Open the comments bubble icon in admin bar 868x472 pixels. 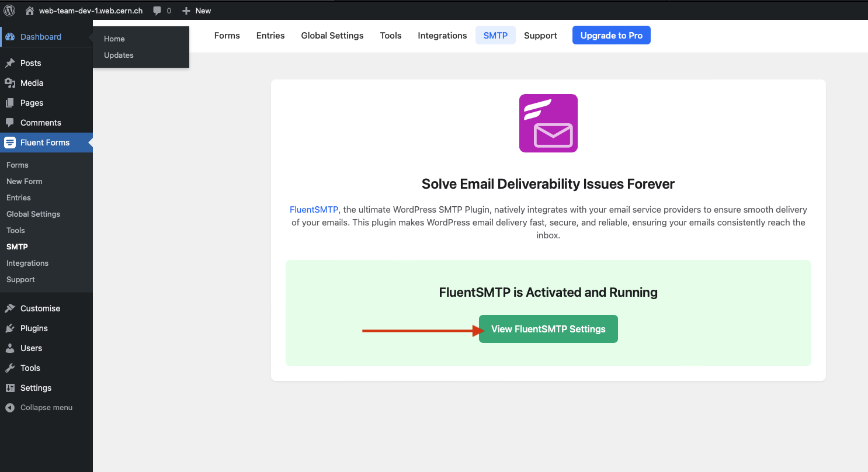coord(157,11)
